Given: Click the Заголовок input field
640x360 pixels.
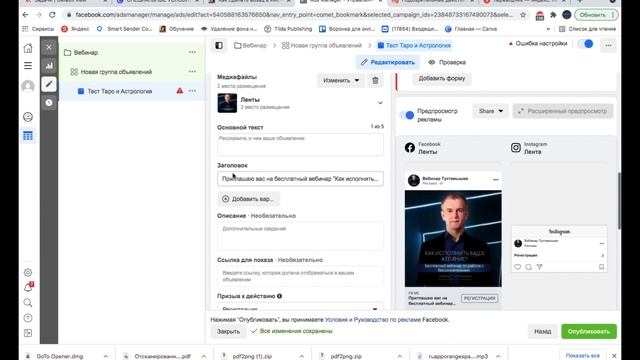Looking at the screenshot, I should pos(300,179).
